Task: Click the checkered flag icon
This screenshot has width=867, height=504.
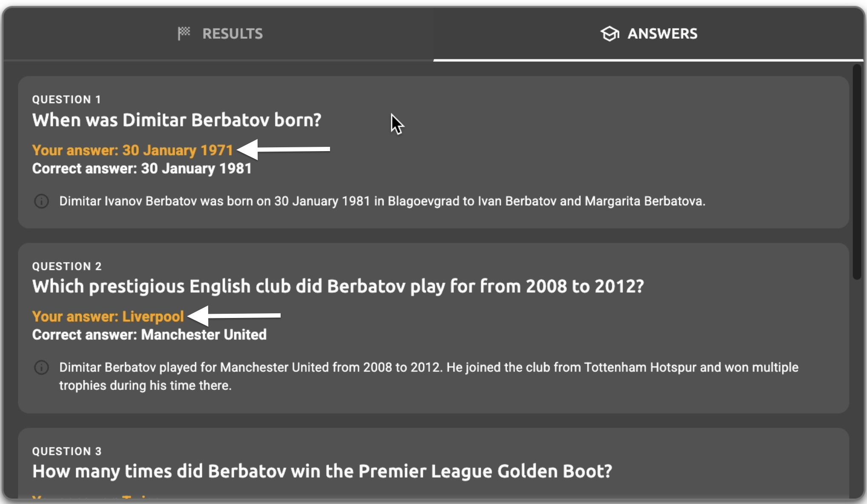Action: (184, 33)
